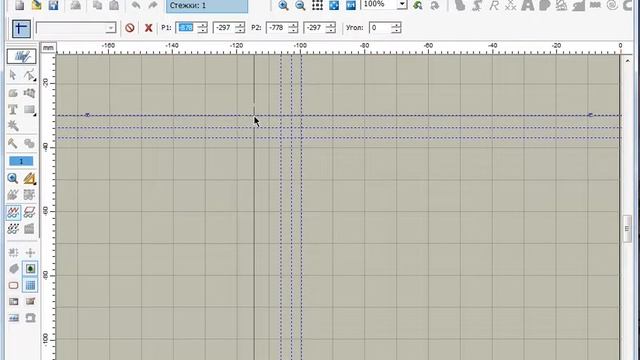
Task: Click the red rounded rectangle hoop icon
Action: [x=13, y=285]
